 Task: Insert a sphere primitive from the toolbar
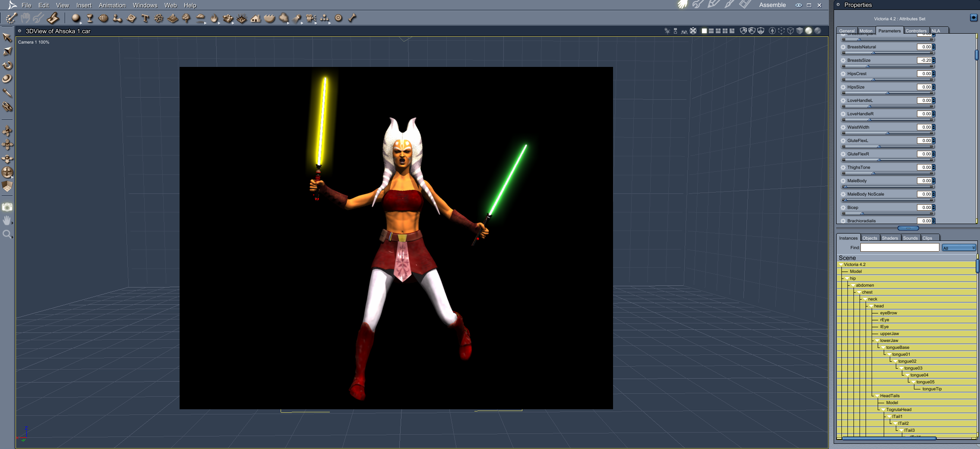(76, 18)
